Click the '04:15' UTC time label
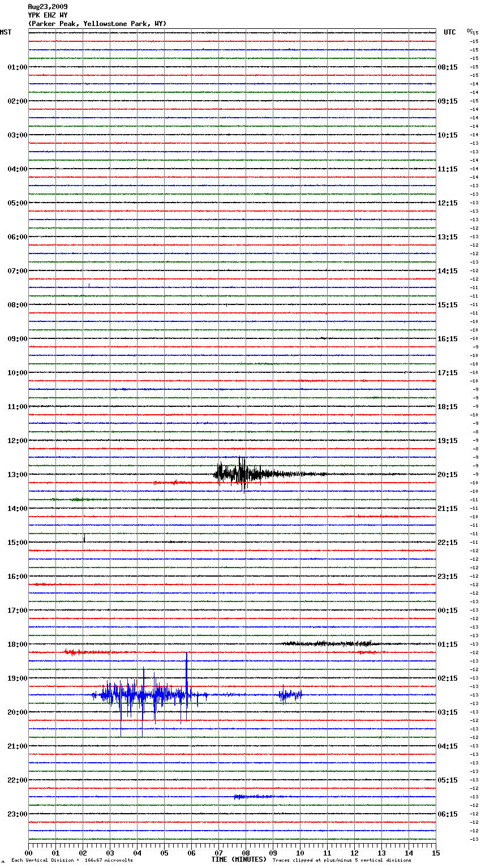Screen dimensions: 481x868 [448, 746]
